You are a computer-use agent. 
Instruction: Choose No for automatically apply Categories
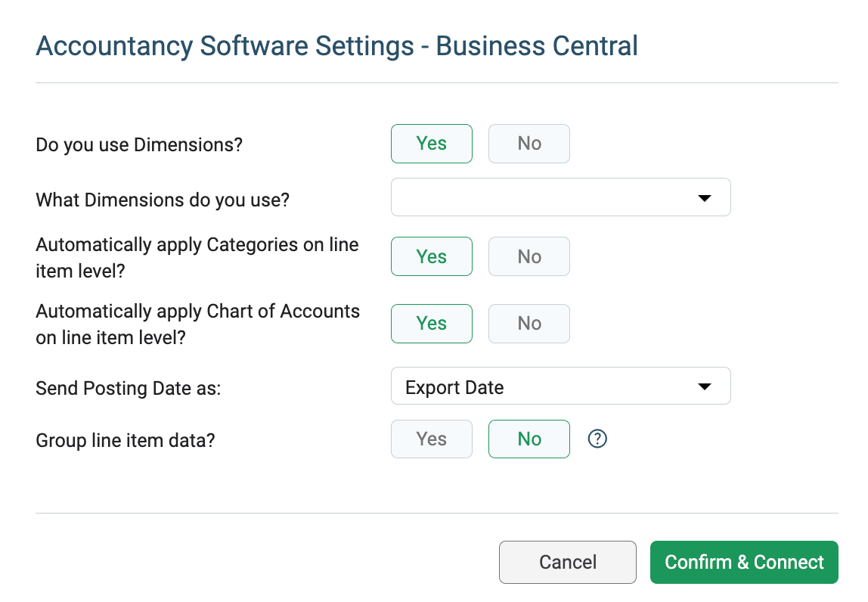click(x=529, y=256)
